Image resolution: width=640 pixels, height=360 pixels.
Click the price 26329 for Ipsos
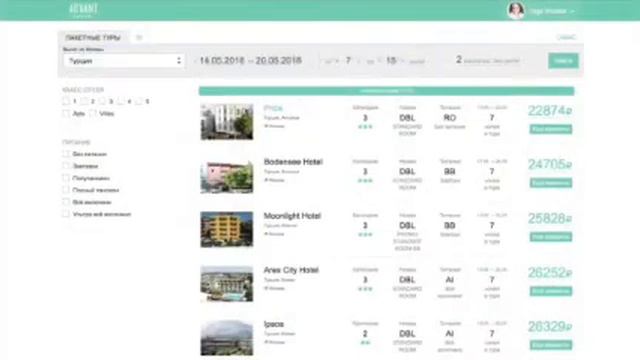550,327
